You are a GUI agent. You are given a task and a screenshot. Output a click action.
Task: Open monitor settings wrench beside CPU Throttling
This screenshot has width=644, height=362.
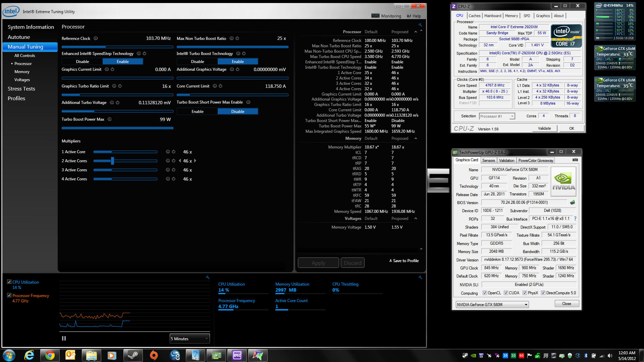tap(420, 278)
